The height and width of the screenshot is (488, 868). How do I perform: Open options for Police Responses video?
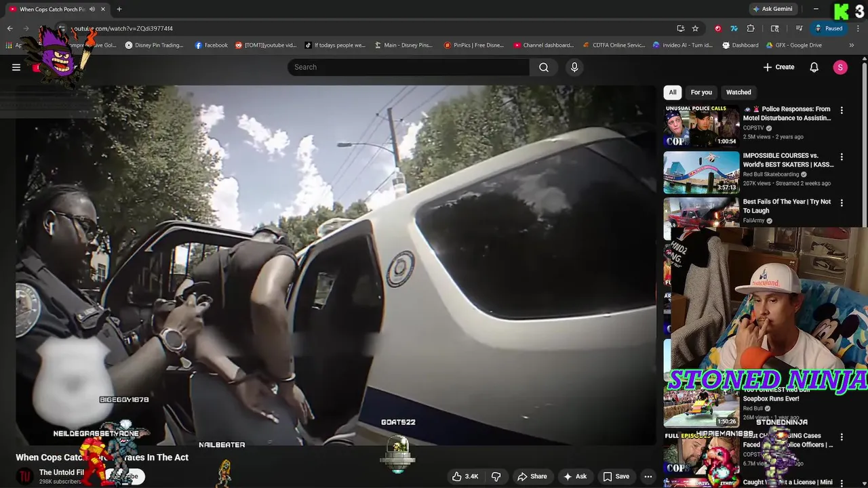click(842, 110)
